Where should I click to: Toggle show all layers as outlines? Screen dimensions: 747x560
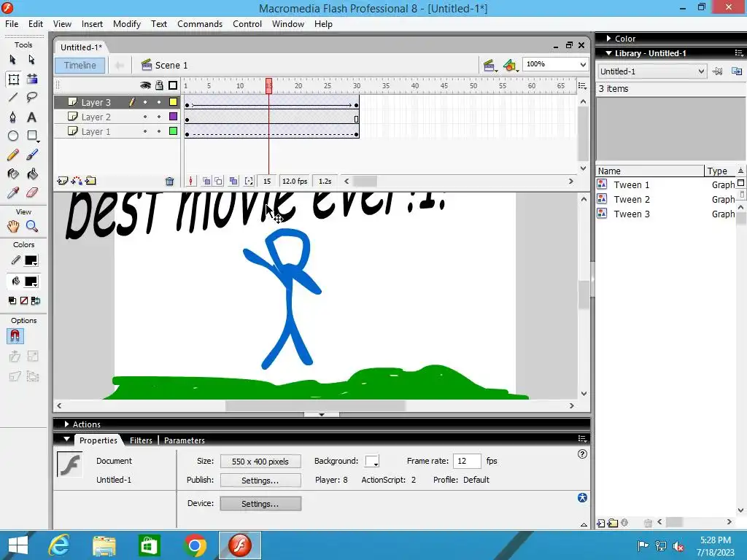(x=173, y=85)
